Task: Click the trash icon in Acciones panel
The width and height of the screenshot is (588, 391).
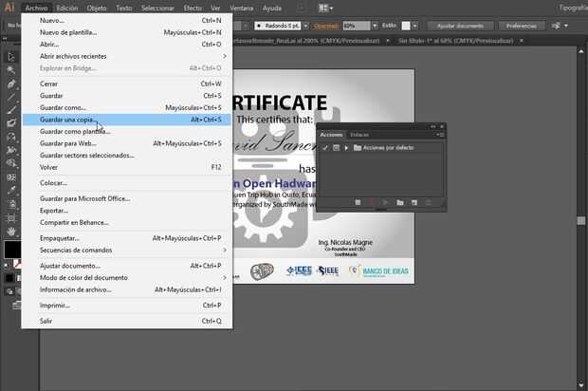Action: [x=429, y=203]
